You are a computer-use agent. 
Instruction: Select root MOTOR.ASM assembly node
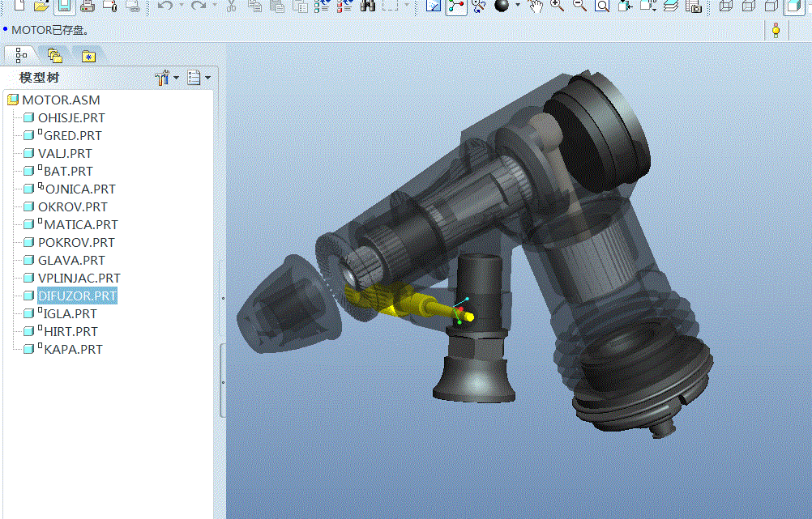tap(61, 100)
